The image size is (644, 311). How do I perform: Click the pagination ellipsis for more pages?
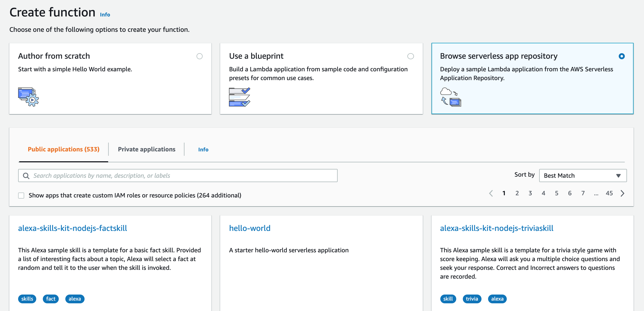pyautogui.click(x=596, y=194)
